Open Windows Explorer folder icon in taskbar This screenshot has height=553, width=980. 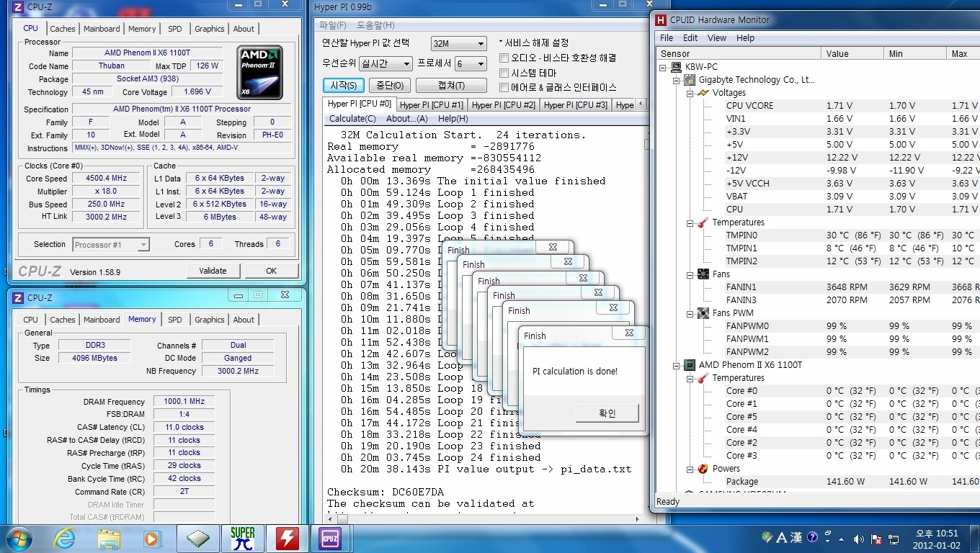click(109, 538)
